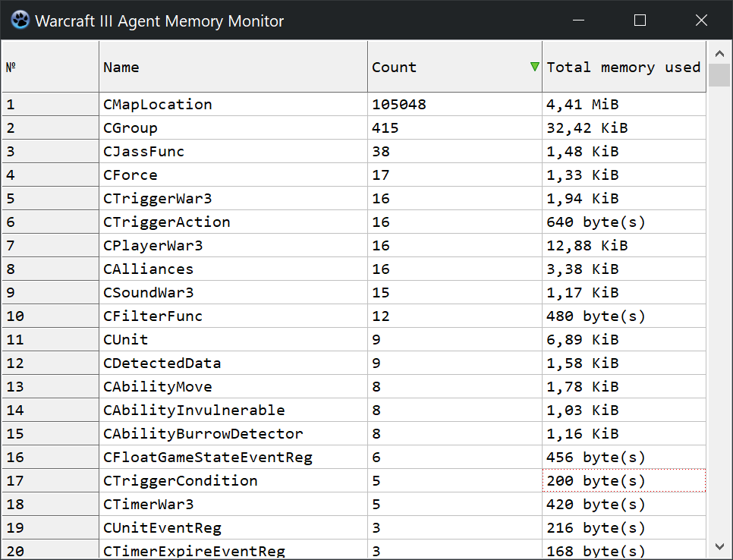
Task: Click the CPlayerWar3 name cell
Action: pyautogui.click(x=153, y=246)
